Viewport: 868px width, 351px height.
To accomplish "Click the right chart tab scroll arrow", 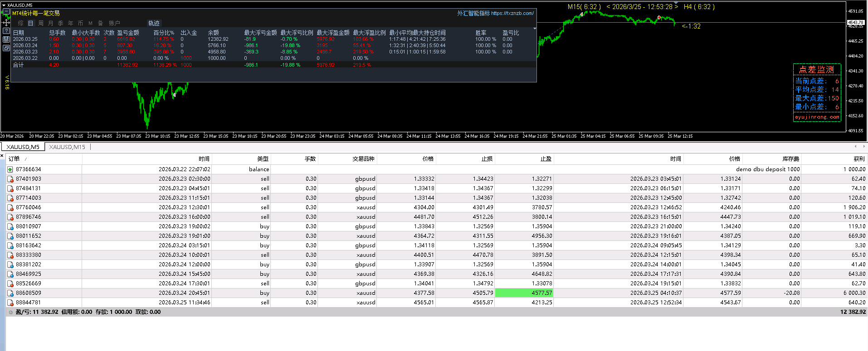I will pos(863,146).
